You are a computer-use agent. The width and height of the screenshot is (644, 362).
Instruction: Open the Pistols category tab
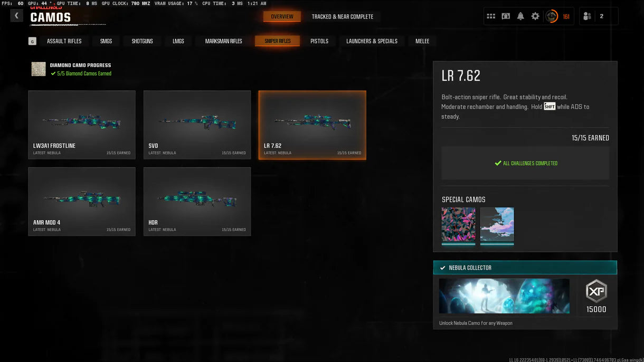pyautogui.click(x=319, y=41)
